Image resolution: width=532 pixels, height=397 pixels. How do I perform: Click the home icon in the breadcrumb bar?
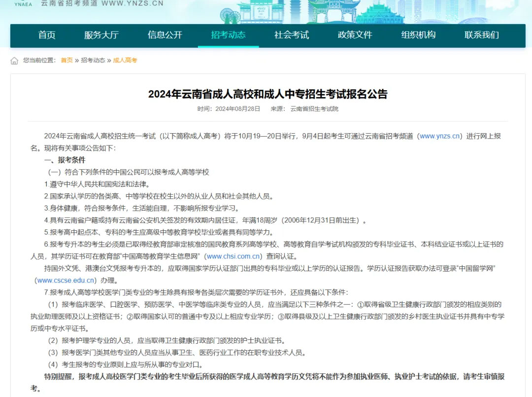[13, 60]
